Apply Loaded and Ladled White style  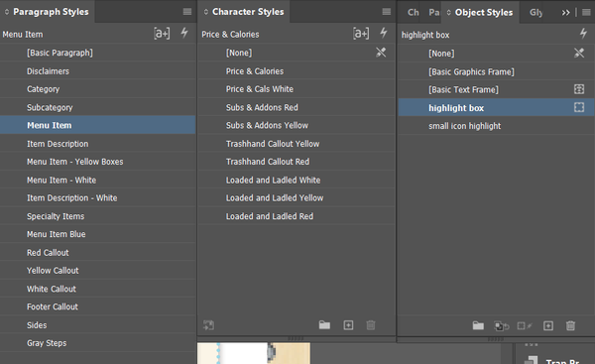click(297, 180)
